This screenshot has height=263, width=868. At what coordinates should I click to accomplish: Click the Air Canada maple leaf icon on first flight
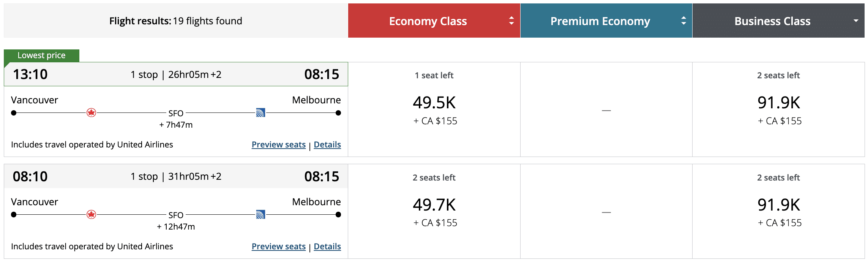tap(91, 112)
